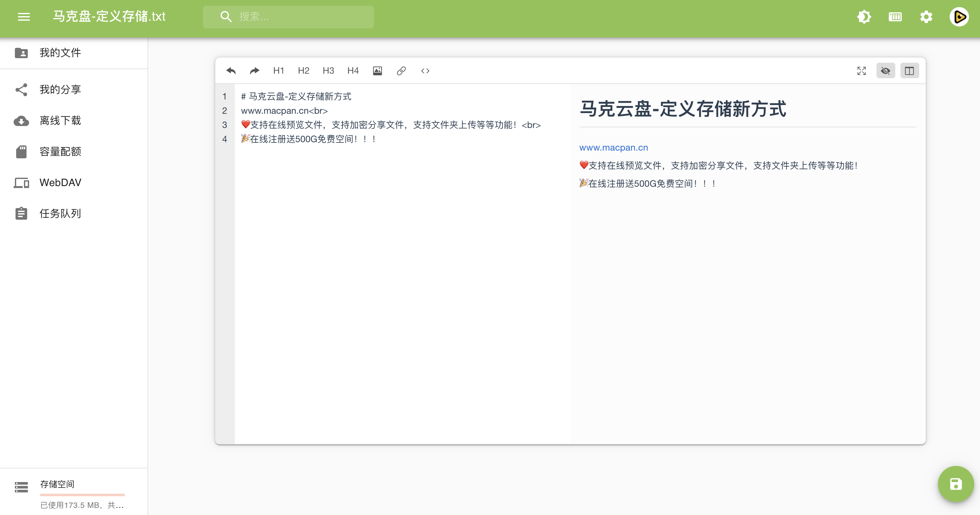This screenshot has height=515, width=980.
Task: Insert a hyperlink using the link icon
Action: click(x=401, y=71)
